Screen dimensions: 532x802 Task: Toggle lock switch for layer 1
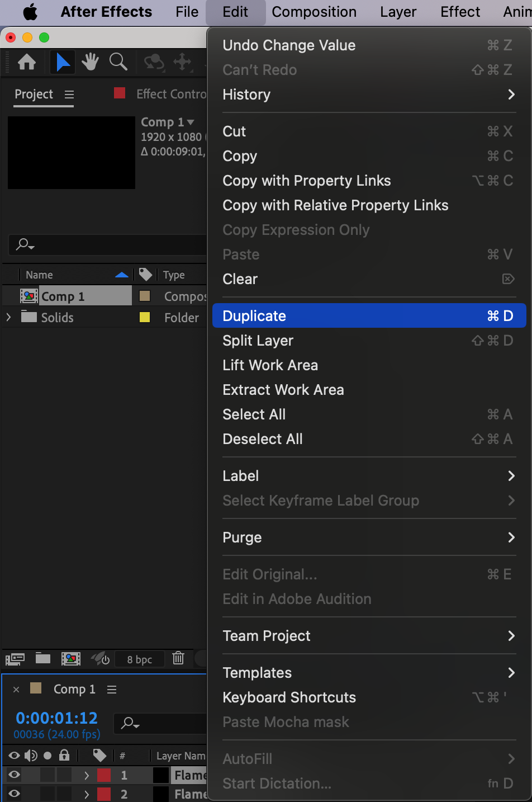[64, 775]
